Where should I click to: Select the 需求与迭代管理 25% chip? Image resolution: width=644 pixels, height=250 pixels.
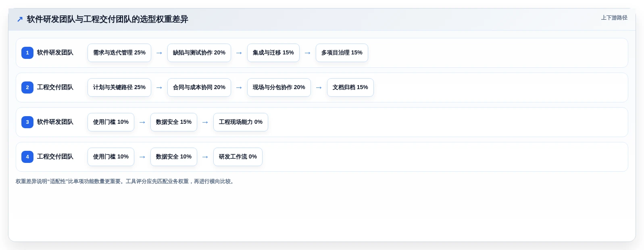[119, 53]
